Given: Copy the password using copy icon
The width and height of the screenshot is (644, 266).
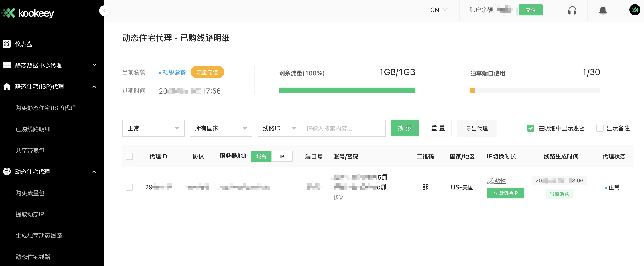Looking at the screenshot, I should point(383,187).
